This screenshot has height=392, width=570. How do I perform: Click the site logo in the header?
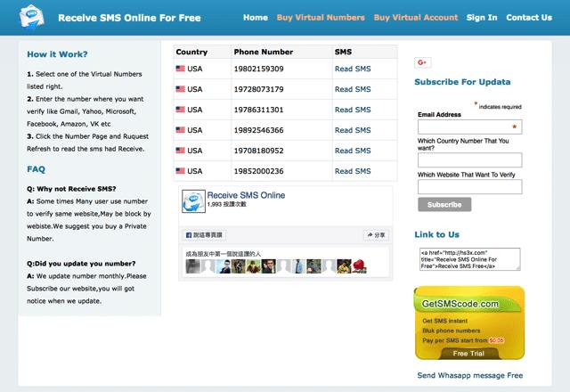(x=32, y=17)
